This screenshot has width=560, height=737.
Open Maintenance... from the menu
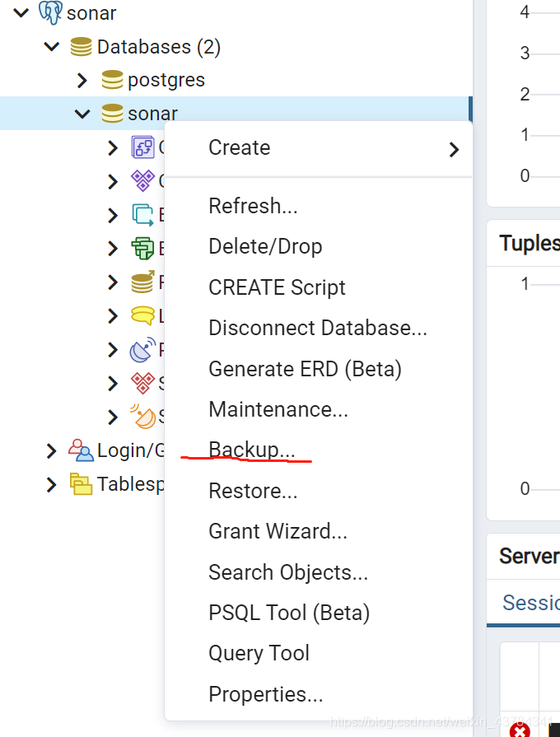[x=319, y=409]
